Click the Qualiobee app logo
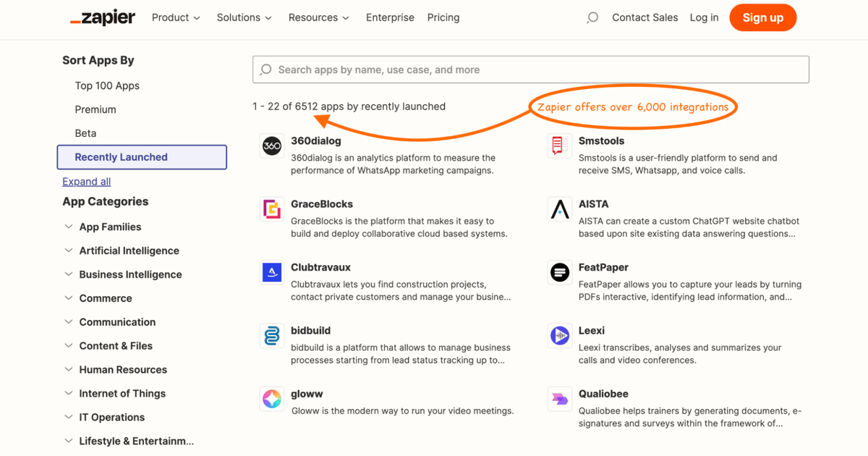Image resolution: width=868 pixels, height=456 pixels. pyautogui.click(x=560, y=399)
